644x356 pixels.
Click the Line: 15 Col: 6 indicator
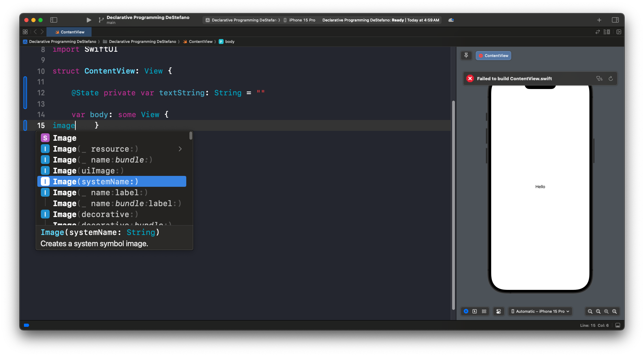594,325
